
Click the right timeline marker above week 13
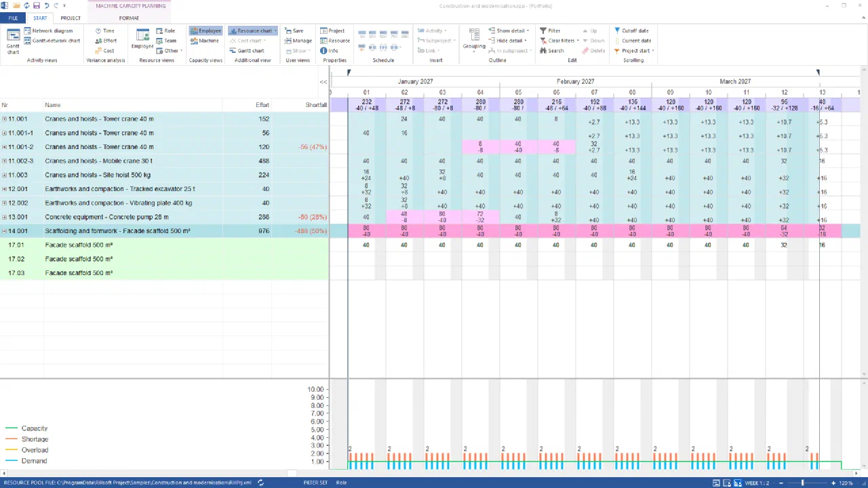pyautogui.click(x=818, y=72)
